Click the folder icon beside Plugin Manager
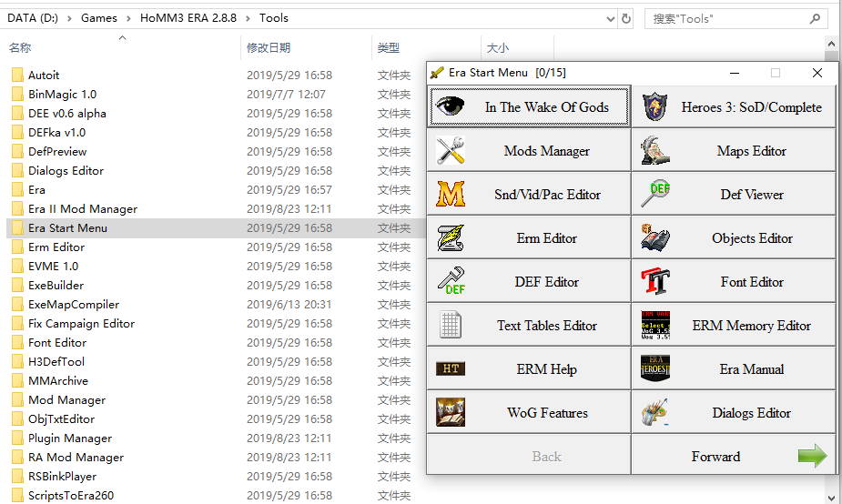842x504 pixels. pos(17,438)
